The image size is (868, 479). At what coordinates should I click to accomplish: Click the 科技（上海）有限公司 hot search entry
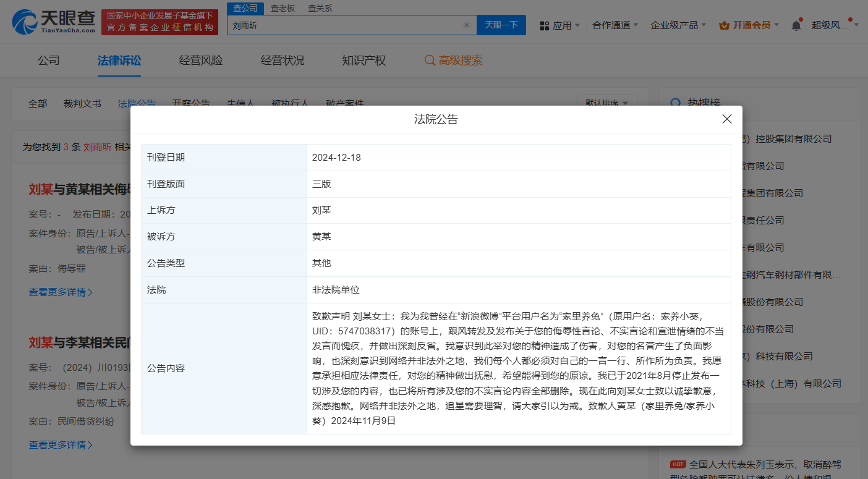(792, 384)
